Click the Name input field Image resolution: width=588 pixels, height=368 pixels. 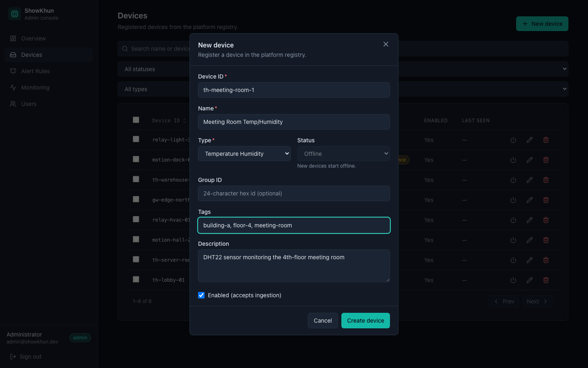coord(294,122)
